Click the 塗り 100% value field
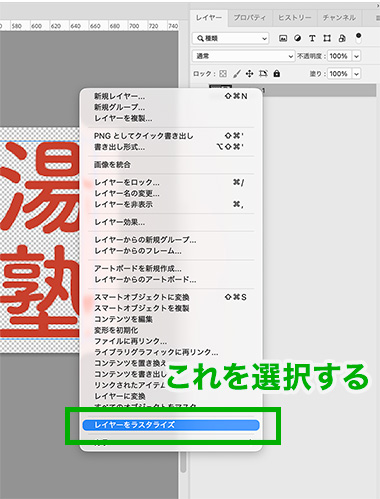This screenshot has width=380, height=499. click(x=339, y=73)
